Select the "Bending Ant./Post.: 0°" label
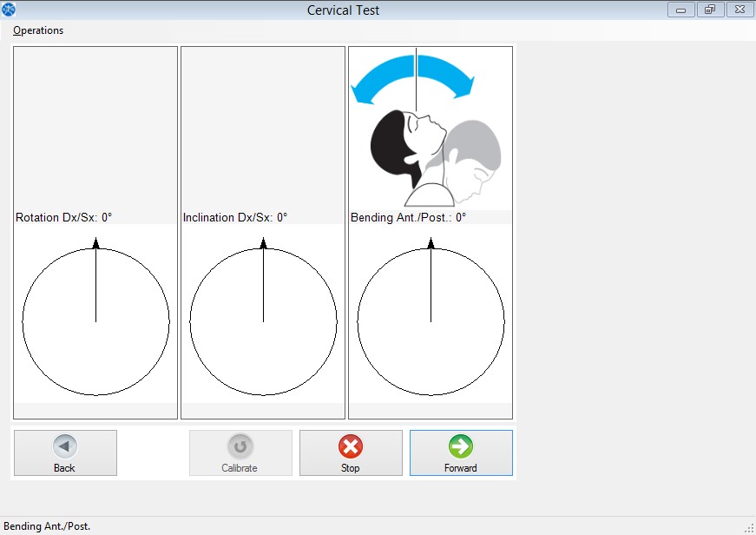Screen dimensions: 756x535 pos(408,218)
